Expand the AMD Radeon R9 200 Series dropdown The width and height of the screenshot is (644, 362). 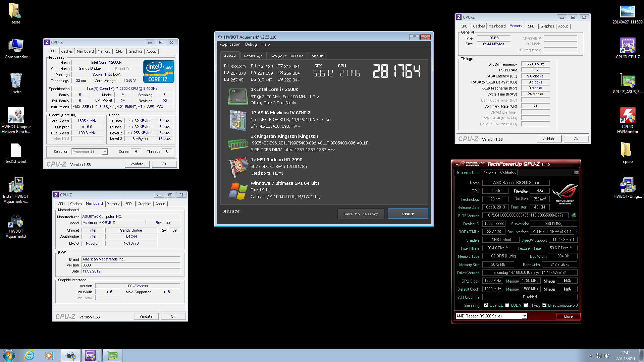click(x=525, y=316)
